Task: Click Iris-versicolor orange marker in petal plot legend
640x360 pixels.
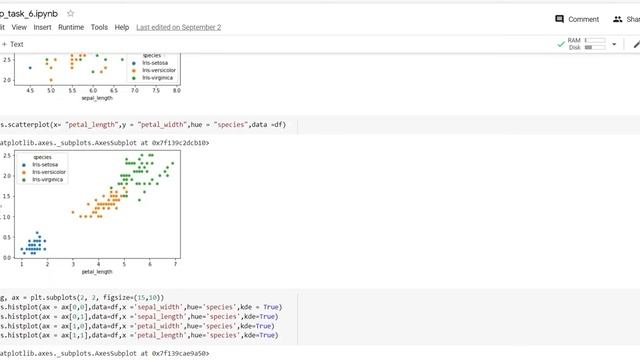Action: click(24, 172)
